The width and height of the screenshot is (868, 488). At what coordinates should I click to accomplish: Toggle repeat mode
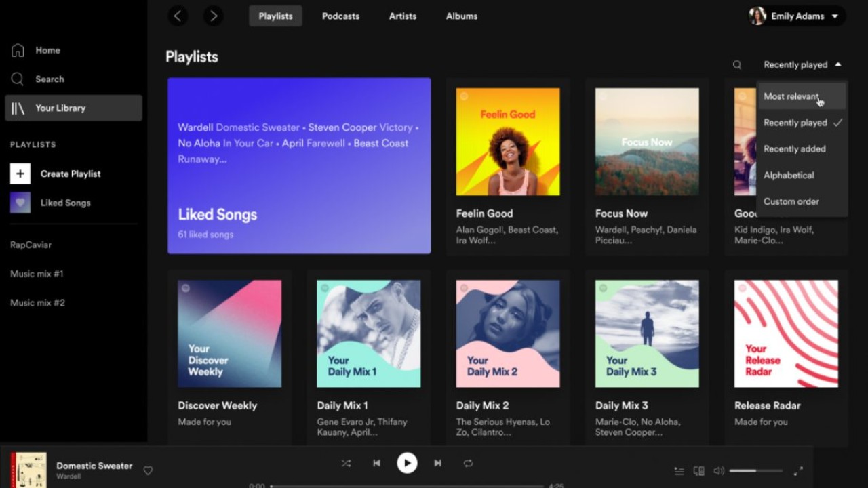pyautogui.click(x=468, y=463)
